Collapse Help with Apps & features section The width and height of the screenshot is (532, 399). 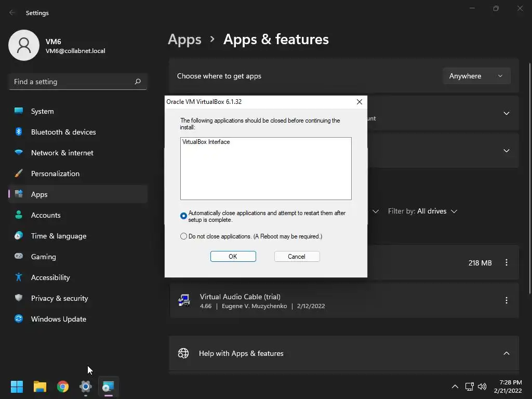[x=506, y=353]
